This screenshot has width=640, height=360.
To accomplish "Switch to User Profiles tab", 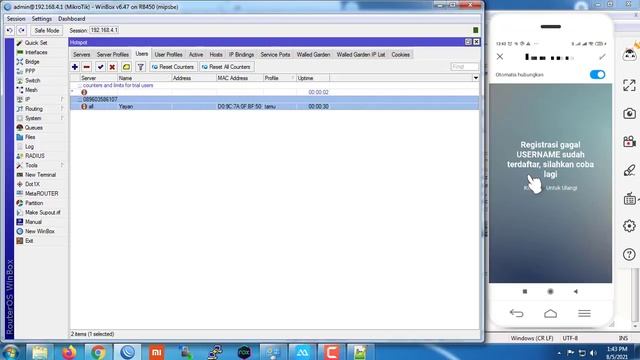I will 168,55.
